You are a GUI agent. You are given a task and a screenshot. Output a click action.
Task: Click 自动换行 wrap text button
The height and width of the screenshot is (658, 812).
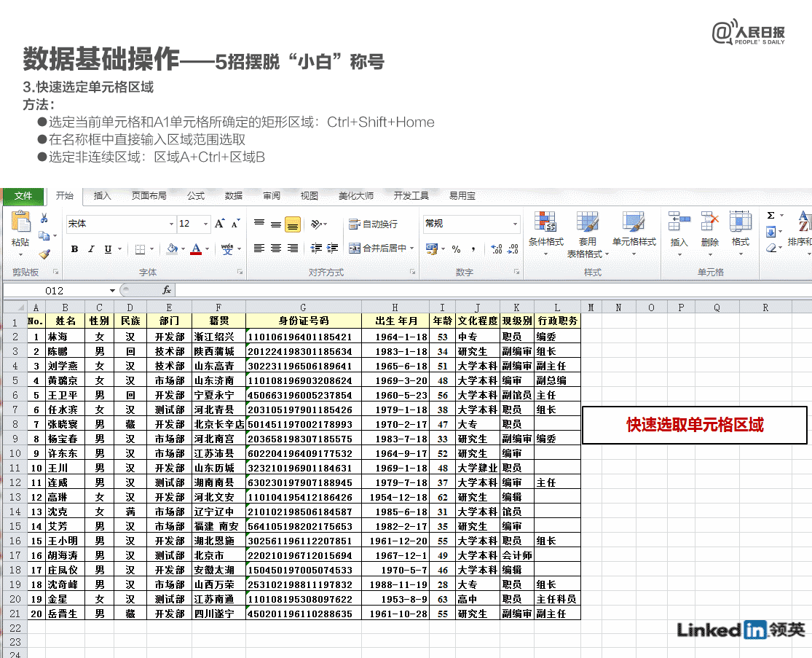click(x=373, y=224)
